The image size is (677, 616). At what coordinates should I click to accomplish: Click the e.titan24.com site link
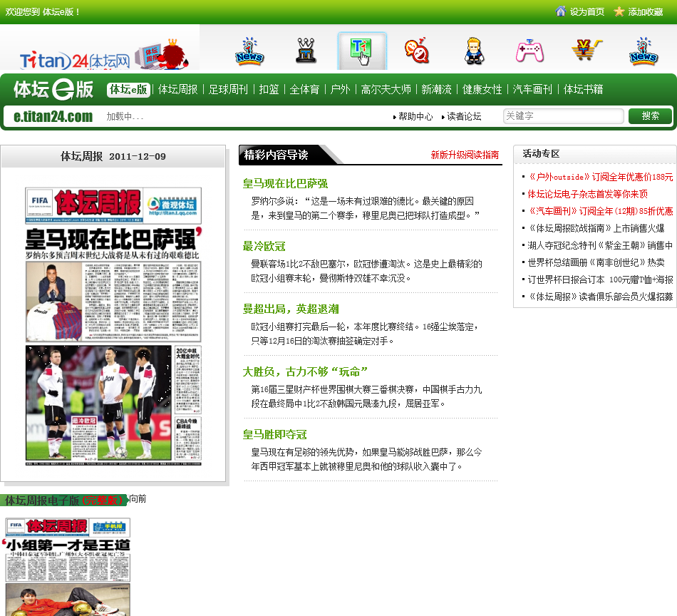coord(53,116)
